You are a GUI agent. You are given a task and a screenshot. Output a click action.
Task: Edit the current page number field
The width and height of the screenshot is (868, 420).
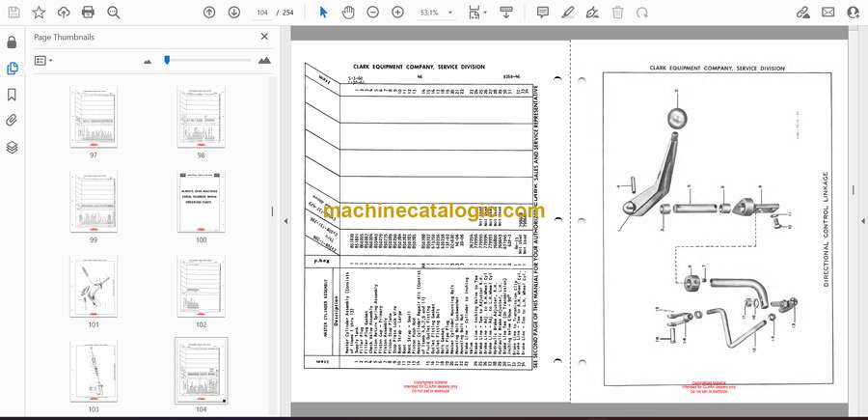coord(263,13)
